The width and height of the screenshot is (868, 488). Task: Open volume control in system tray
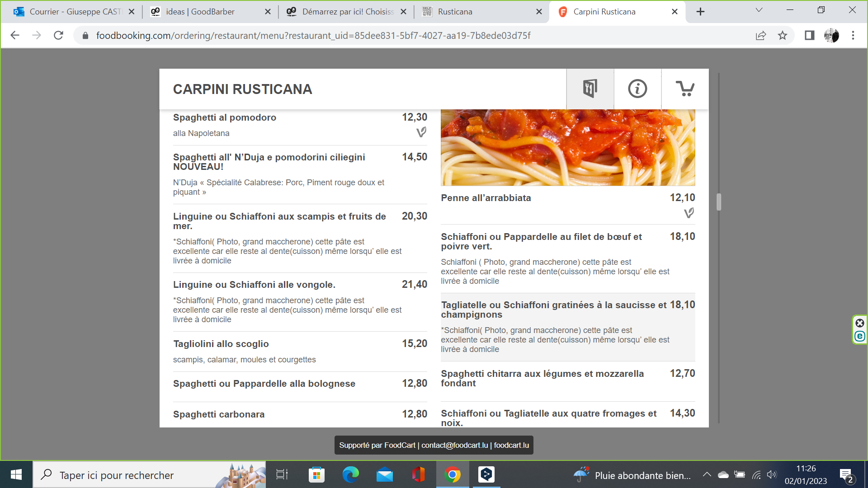click(x=772, y=474)
